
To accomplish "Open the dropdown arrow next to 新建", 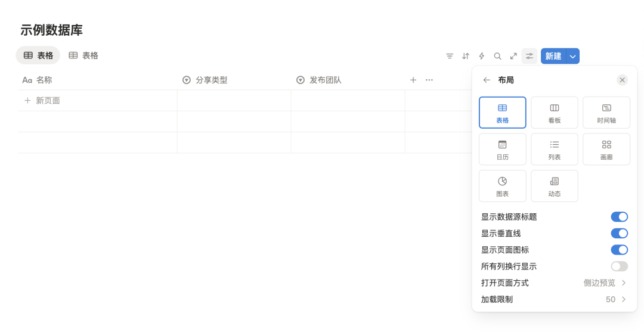I will [x=572, y=56].
